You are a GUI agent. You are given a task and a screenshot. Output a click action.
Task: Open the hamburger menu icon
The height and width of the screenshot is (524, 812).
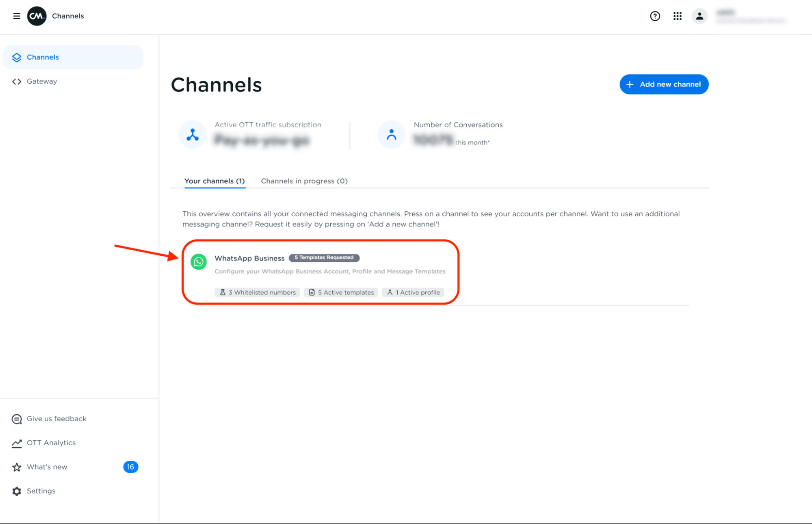pos(16,16)
